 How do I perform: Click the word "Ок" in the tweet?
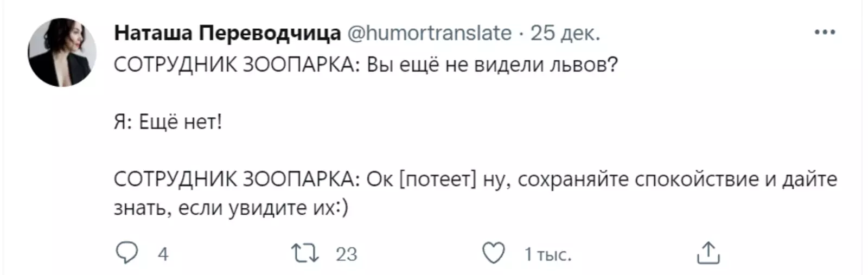tap(380, 179)
